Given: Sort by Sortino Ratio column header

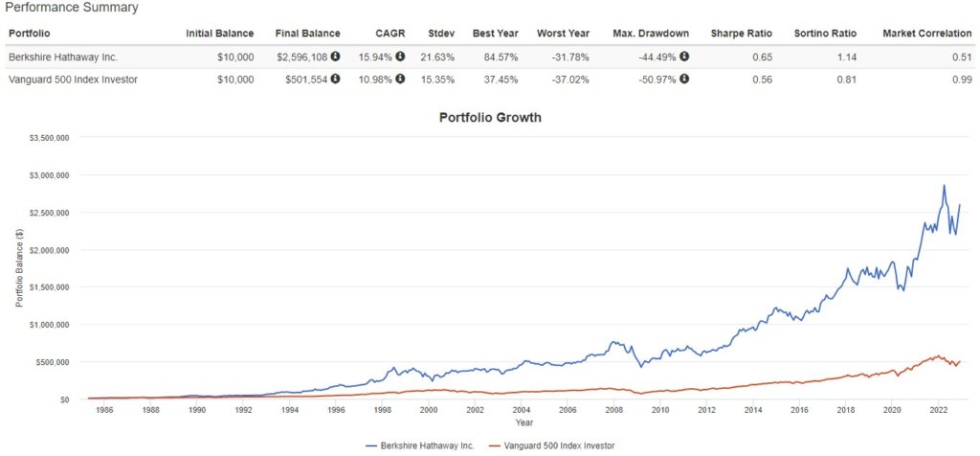Looking at the screenshot, I should tap(826, 34).
